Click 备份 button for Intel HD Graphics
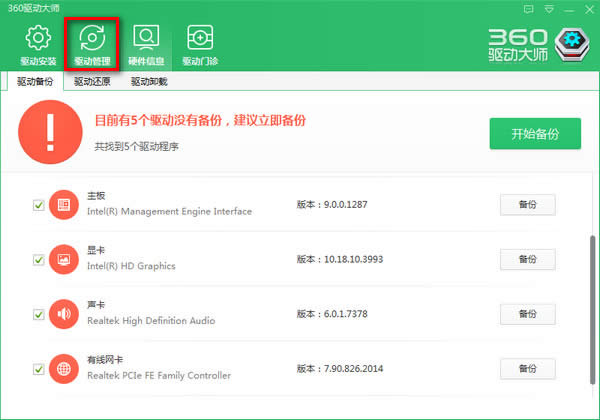The width and height of the screenshot is (600, 420). (x=528, y=259)
